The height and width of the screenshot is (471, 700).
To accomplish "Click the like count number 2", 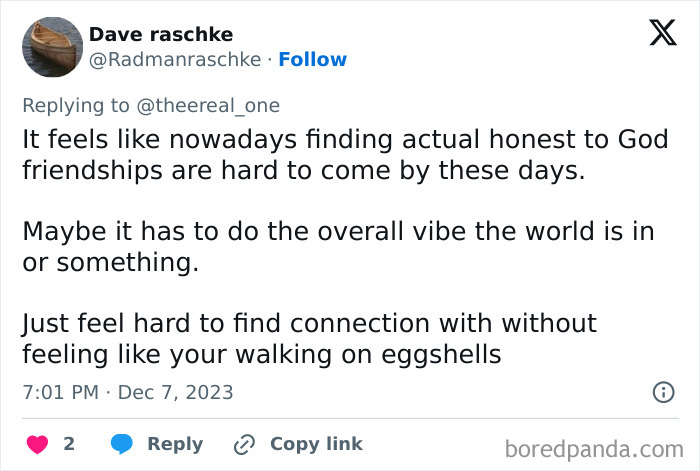I will coord(69,444).
